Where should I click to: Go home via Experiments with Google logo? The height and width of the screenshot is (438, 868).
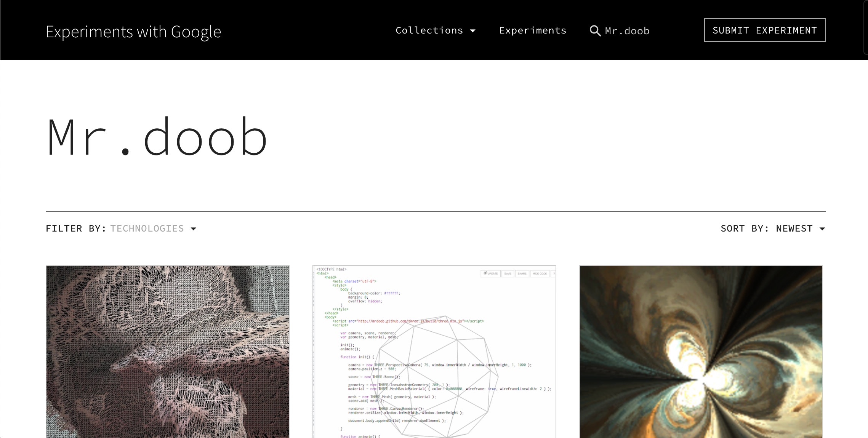(x=133, y=32)
